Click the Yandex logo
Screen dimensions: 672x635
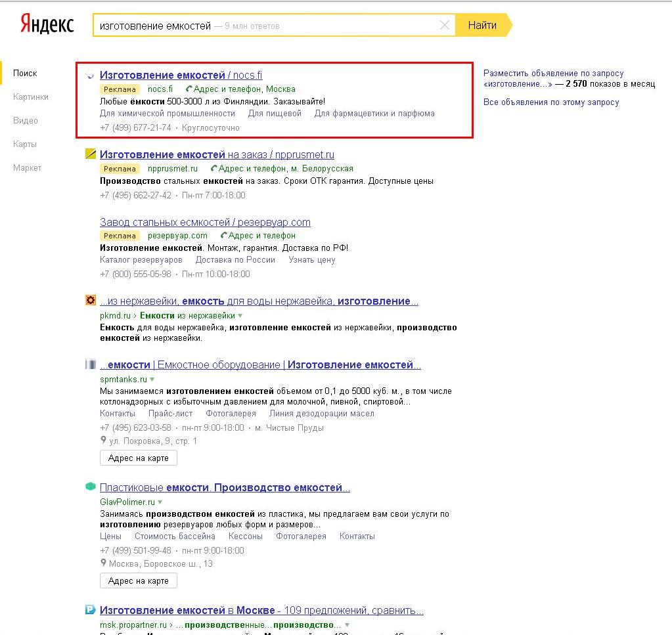click(x=46, y=24)
